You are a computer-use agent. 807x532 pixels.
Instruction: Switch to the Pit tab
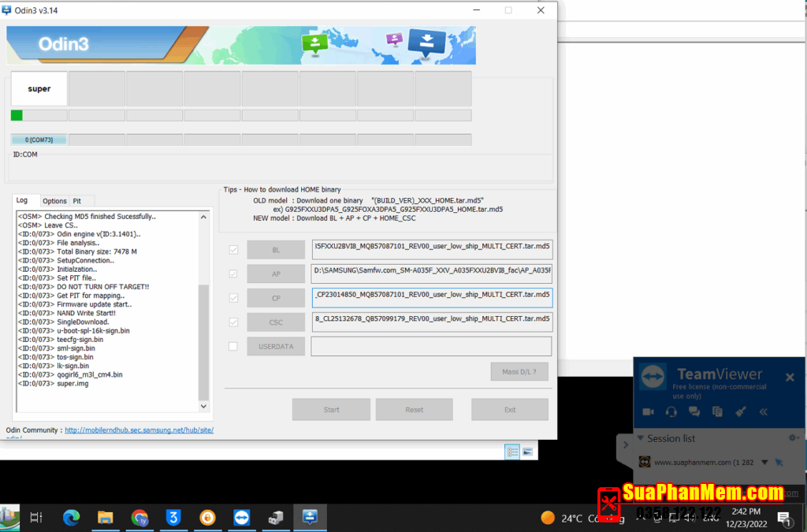(x=78, y=201)
